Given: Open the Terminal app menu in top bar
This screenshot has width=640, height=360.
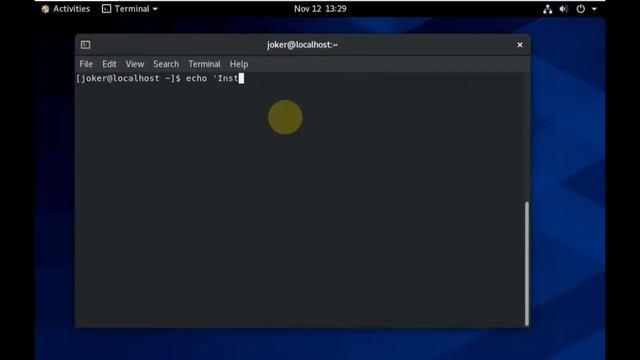Looking at the screenshot, I should (129, 9).
